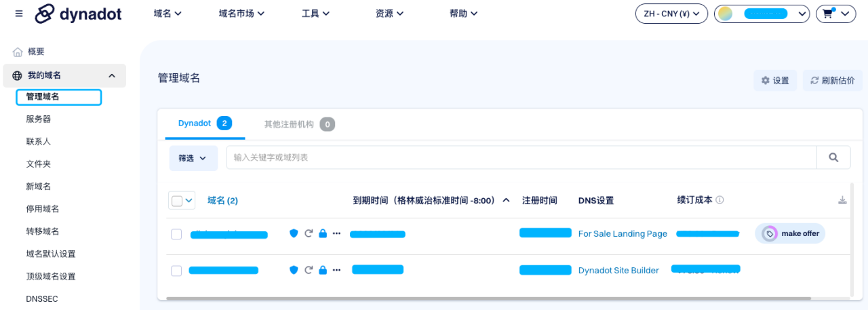The image size is (868, 310).
Task: Select 停用域名 in the sidebar
Action: click(x=43, y=208)
